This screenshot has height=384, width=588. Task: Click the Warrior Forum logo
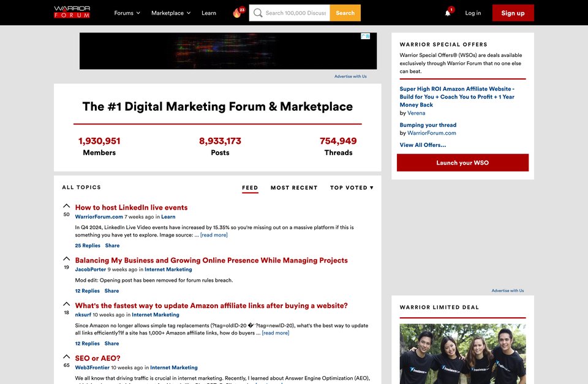pos(72,12)
